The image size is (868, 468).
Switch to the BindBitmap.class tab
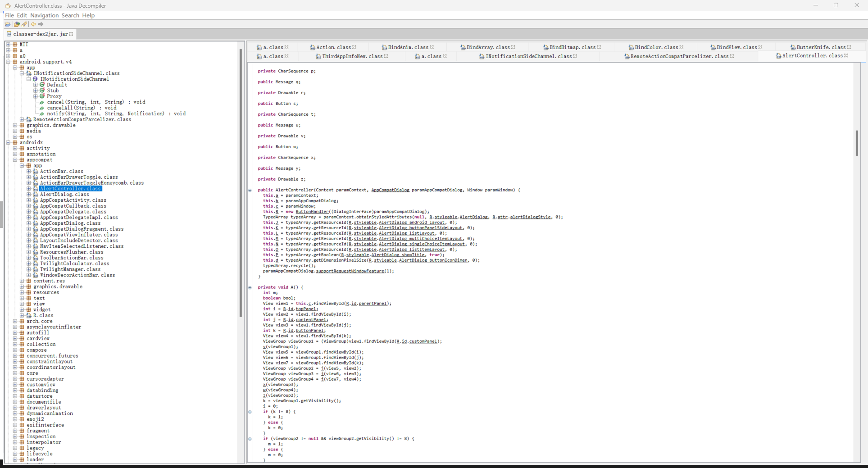572,47
